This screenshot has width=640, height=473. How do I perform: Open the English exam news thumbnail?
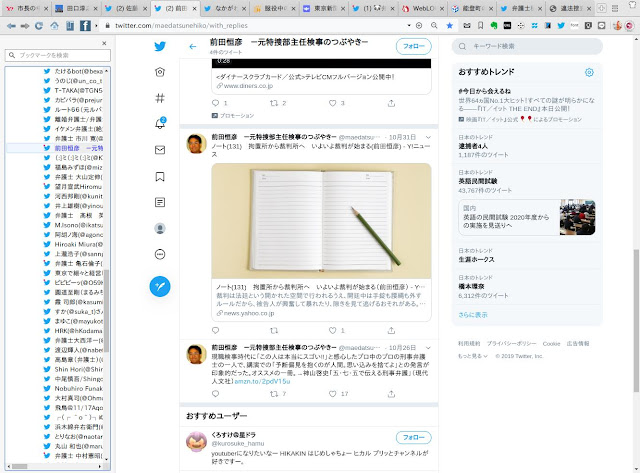[577, 217]
